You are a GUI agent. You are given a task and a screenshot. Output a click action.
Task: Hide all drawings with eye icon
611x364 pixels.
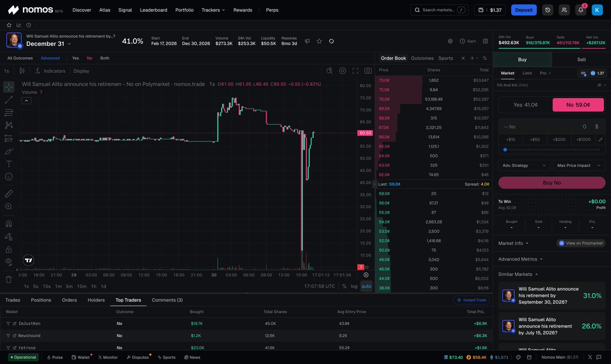coord(9,262)
